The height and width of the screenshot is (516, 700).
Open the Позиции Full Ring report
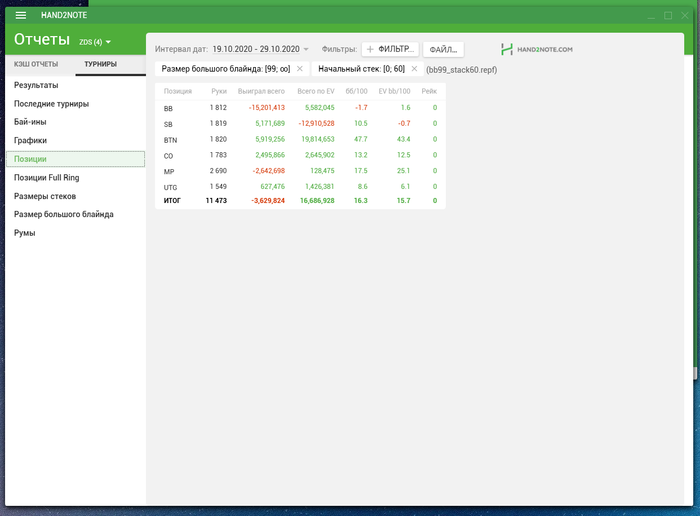[75, 178]
